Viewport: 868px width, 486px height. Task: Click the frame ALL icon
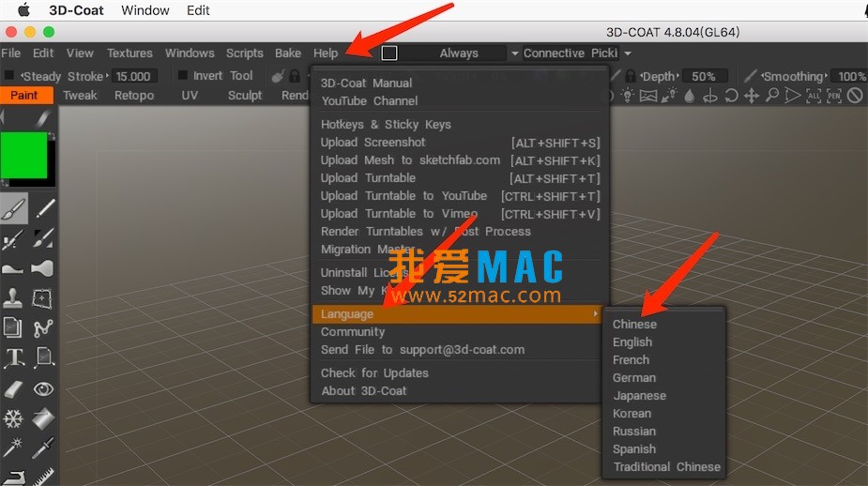pyautogui.click(x=814, y=97)
